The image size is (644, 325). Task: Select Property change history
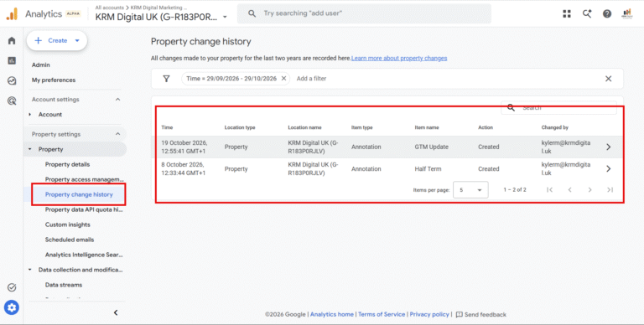pyautogui.click(x=79, y=194)
